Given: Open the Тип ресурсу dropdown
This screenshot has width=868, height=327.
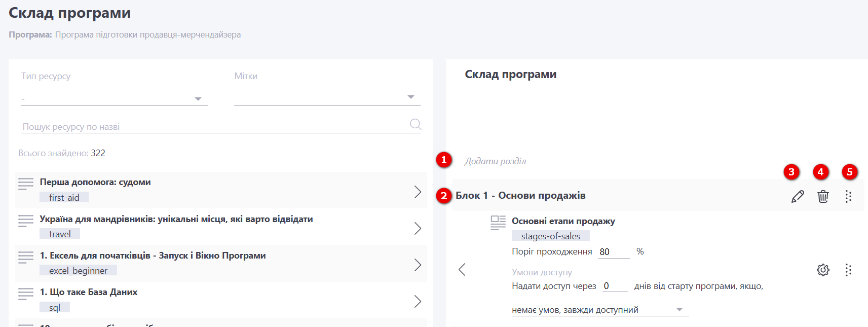Looking at the screenshot, I should [x=115, y=99].
